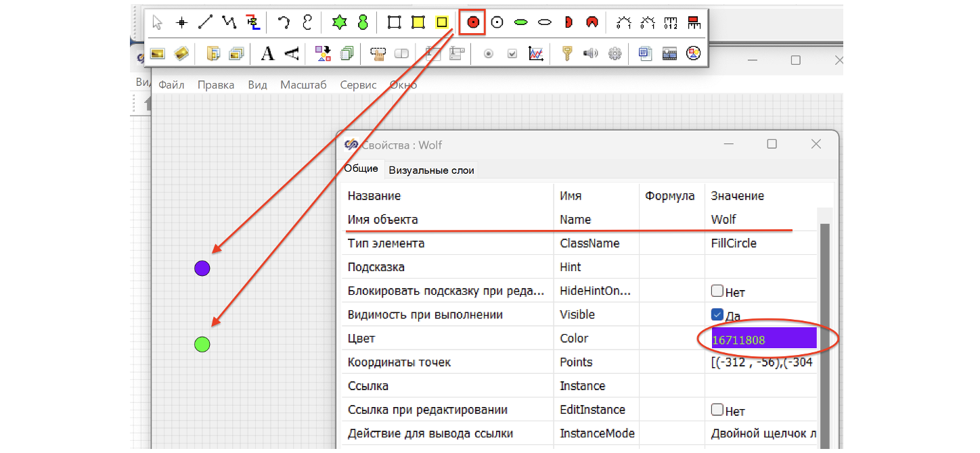Screen dimensions: 980x453
Task: Open the Файл menu
Action: (171, 85)
